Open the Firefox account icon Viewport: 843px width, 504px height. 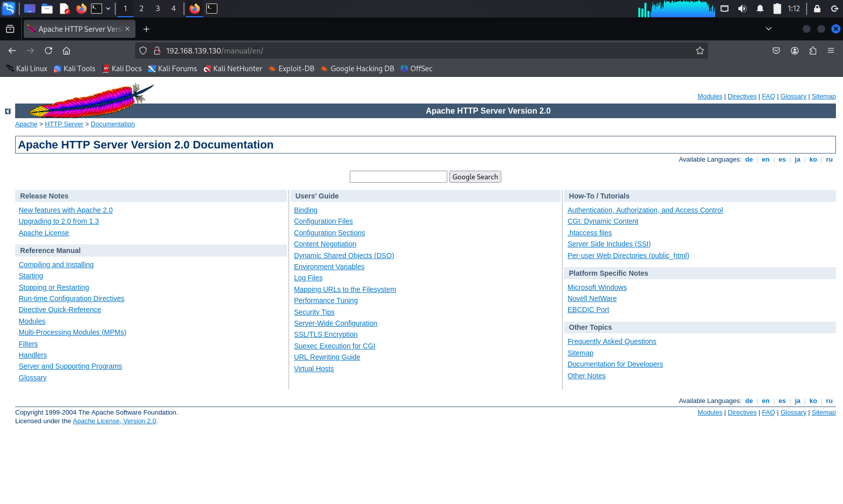click(x=794, y=51)
